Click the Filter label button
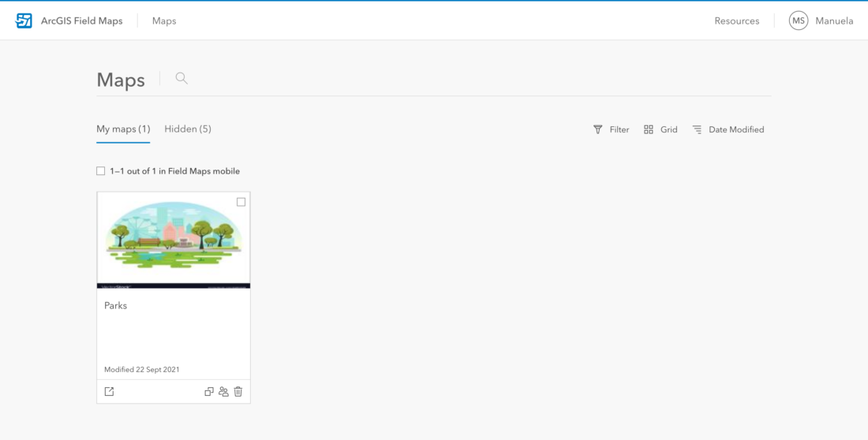The width and height of the screenshot is (868, 440). tap(619, 129)
